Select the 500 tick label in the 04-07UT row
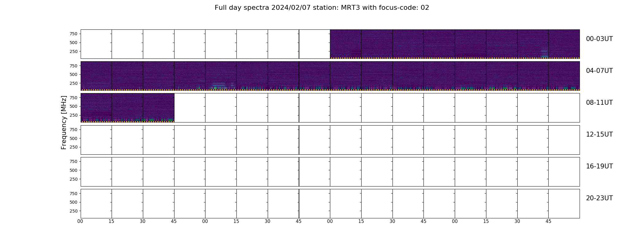Screen dimensions: 644x245 (74, 74)
